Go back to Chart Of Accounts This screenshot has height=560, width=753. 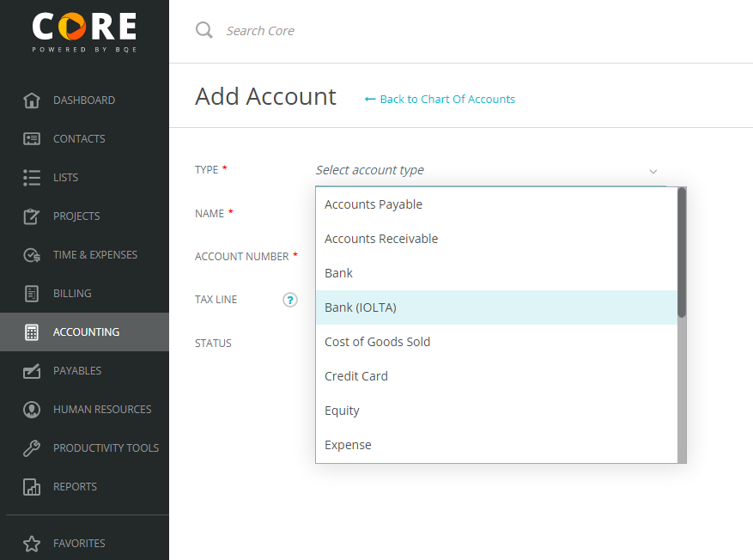point(440,100)
